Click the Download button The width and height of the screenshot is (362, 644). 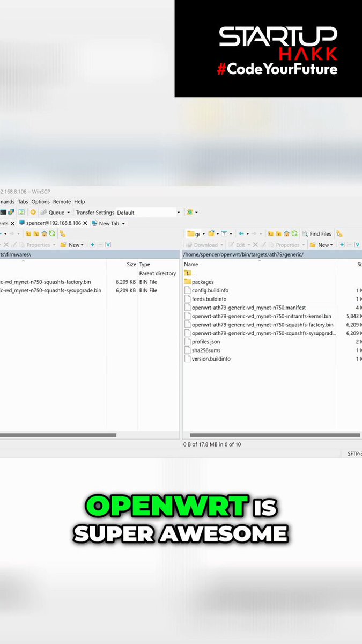click(x=202, y=245)
